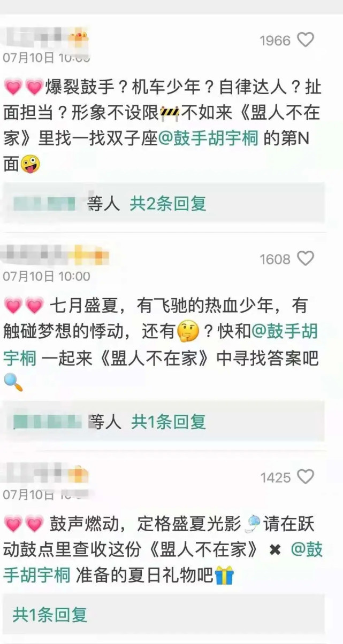Click the pink hearts in first comment

23,87
